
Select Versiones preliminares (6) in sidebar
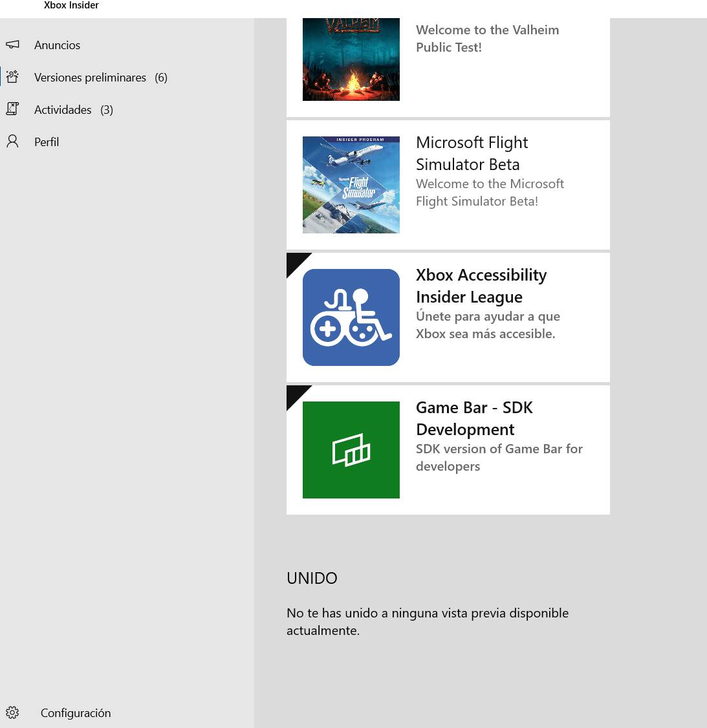coord(100,78)
